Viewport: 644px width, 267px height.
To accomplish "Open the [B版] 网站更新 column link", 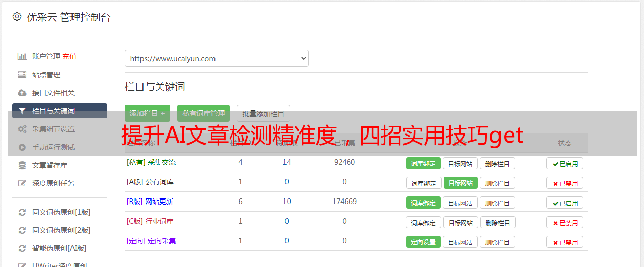I will point(150,202).
